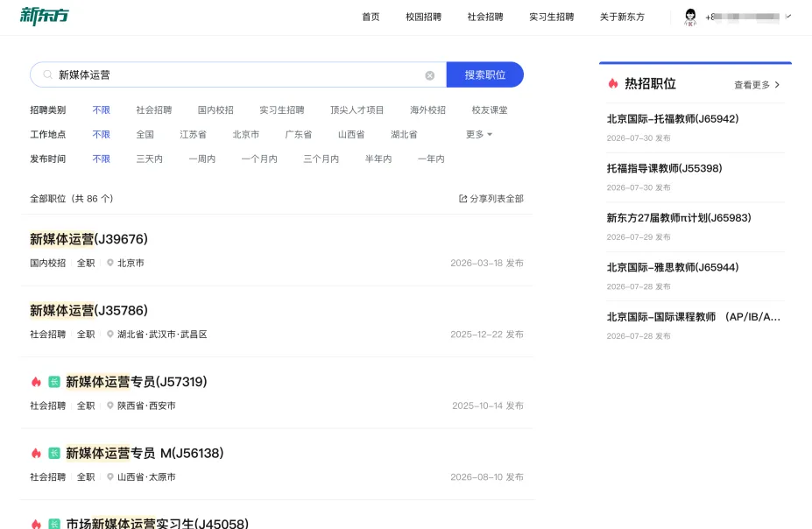
Task: Filter location by 湖北省
Action: (404, 135)
